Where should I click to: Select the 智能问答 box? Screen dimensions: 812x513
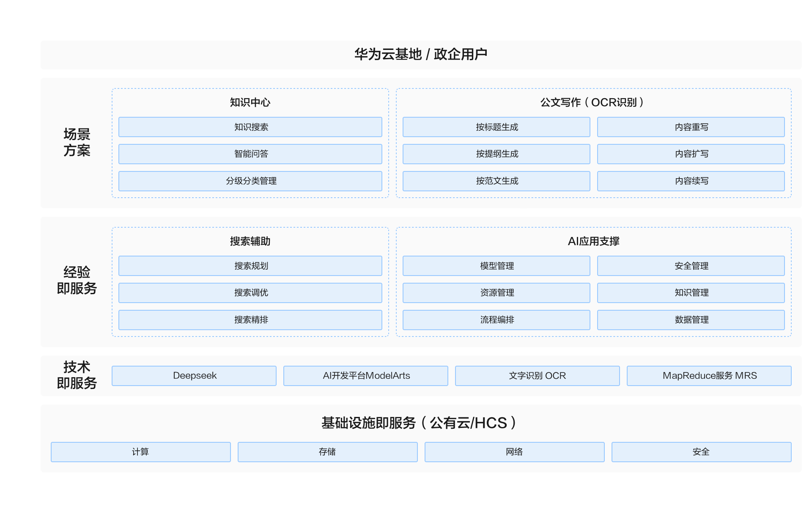(250, 154)
